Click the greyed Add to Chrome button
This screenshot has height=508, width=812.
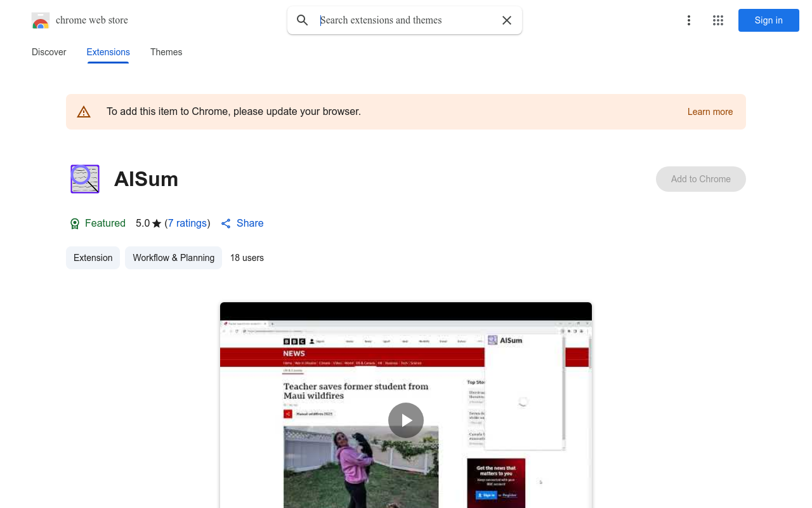click(701, 179)
